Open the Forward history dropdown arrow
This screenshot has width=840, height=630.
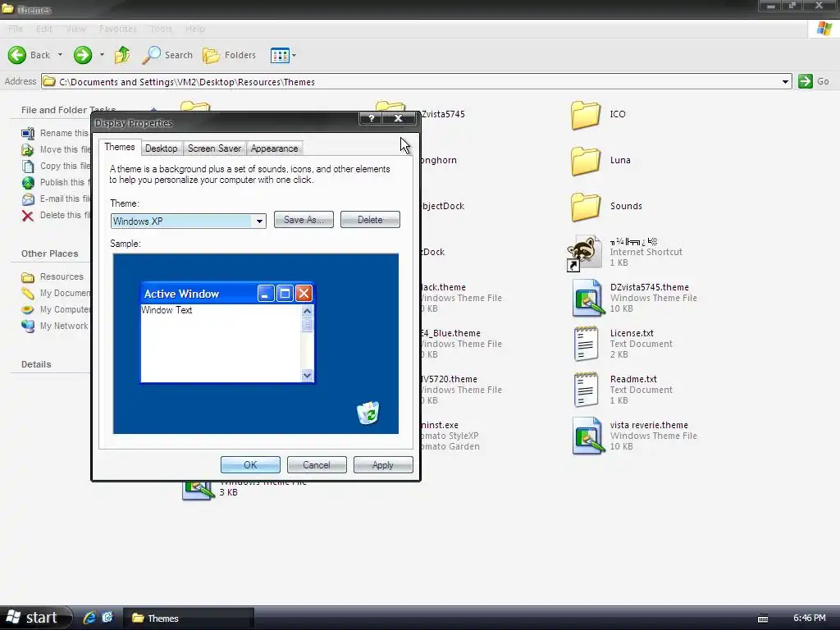click(x=102, y=55)
